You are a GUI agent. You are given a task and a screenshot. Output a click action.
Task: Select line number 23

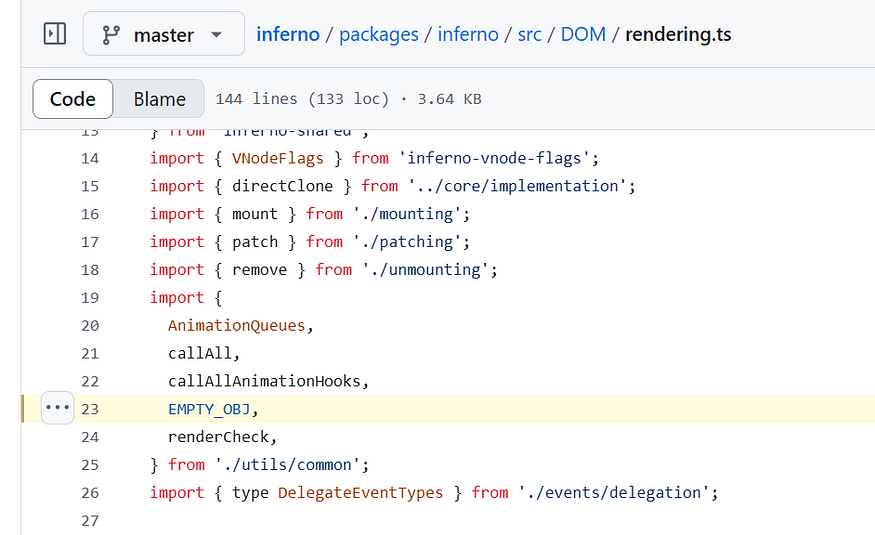[90, 409]
